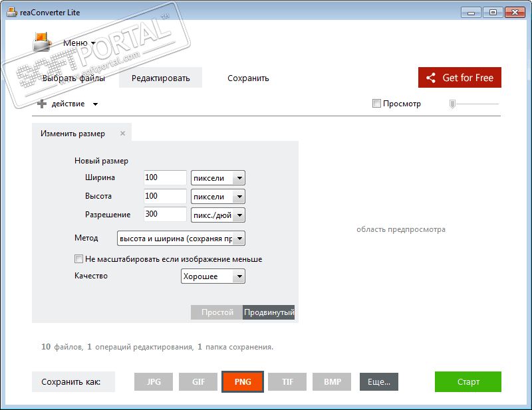Select TIF output format

(x=287, y=382)
